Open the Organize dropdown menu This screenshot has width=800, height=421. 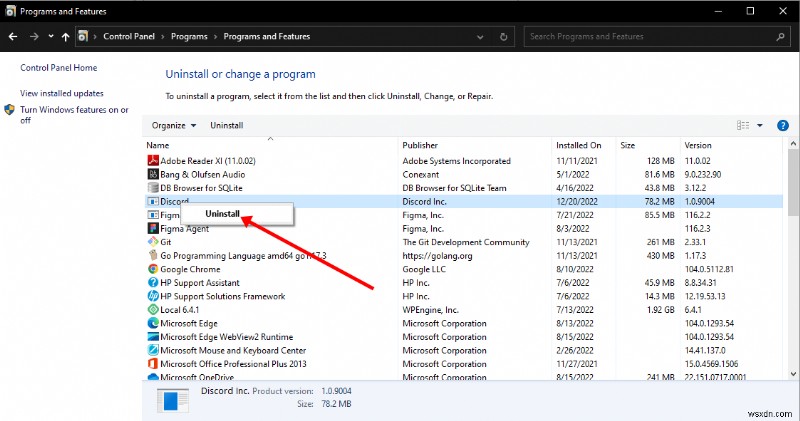(x=174, y=125)
